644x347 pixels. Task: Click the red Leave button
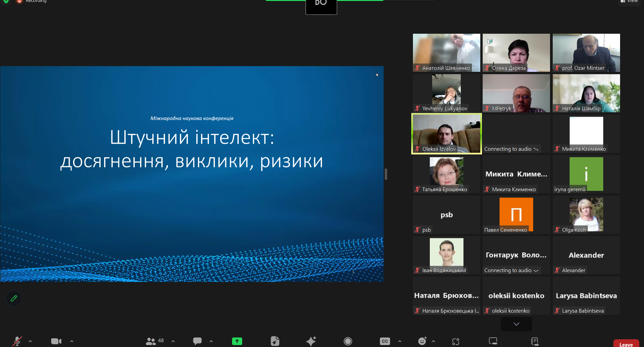tap(626, 343)
